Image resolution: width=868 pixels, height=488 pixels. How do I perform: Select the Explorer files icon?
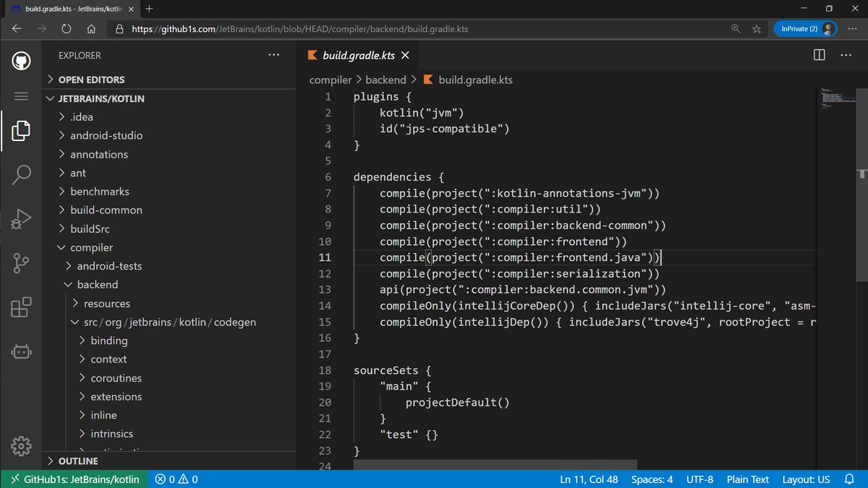[21, 131]
